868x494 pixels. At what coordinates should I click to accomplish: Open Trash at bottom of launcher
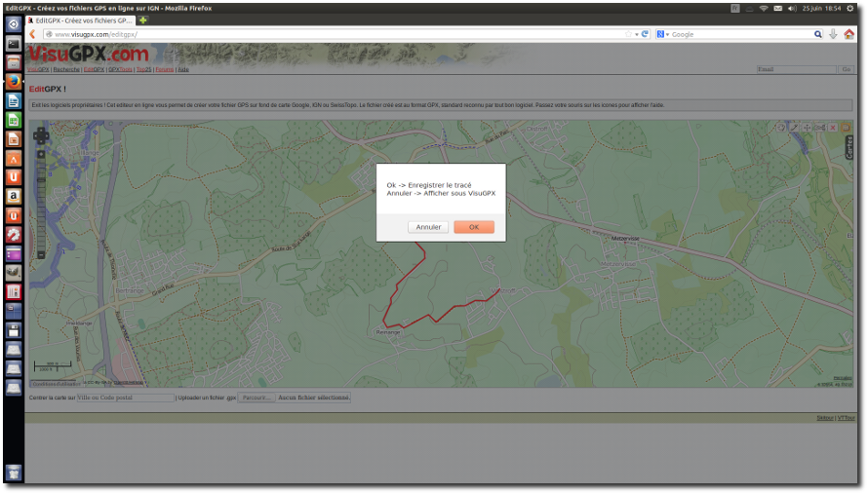click(14, 473)
